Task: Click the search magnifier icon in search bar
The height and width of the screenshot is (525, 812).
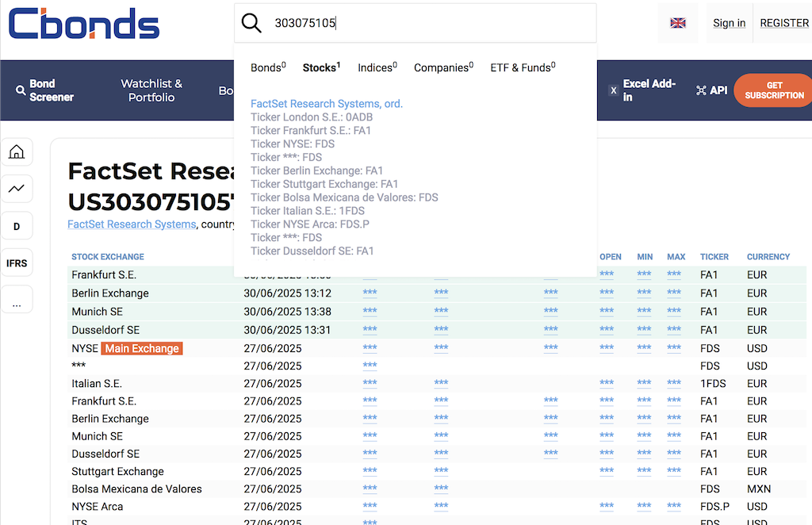Action: coord(251,22)
